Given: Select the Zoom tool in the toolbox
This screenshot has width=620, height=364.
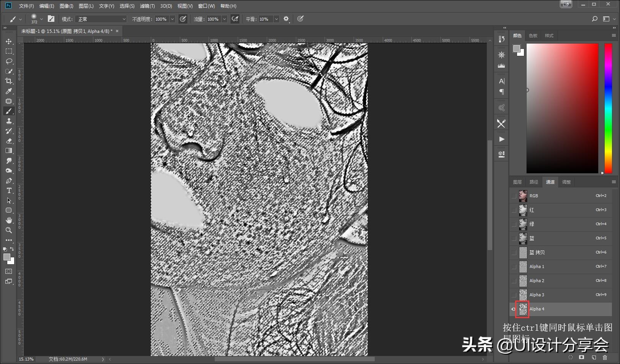Looking at the screenshot, I should click(9, 230).
